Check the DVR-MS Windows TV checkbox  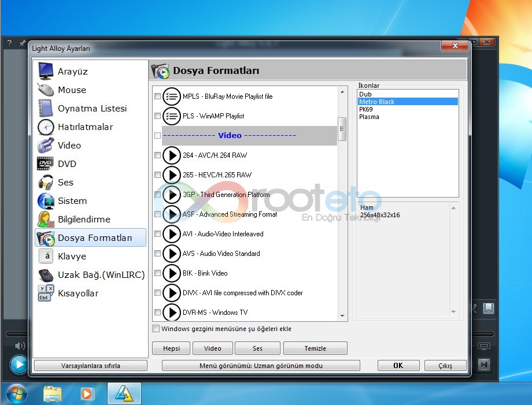coord(157,313)
